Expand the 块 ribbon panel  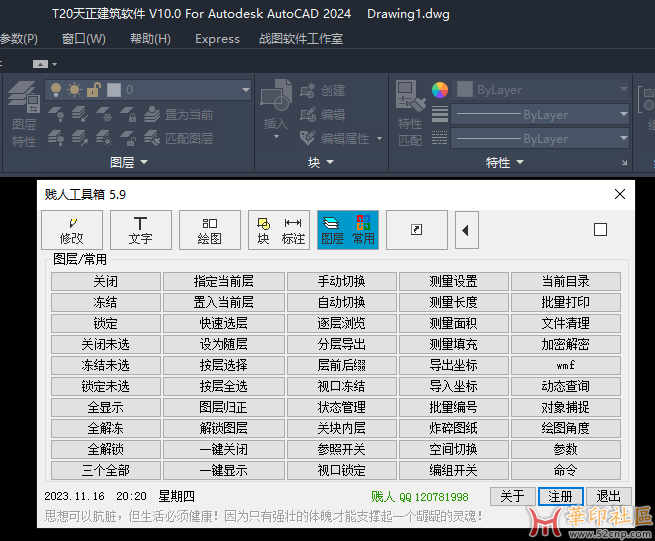point(320,162)
